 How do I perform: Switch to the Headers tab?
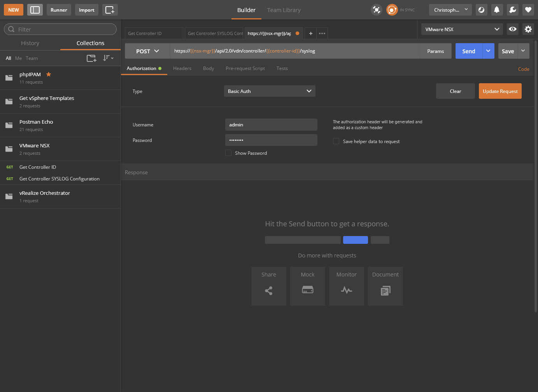[x=182, y=68]
